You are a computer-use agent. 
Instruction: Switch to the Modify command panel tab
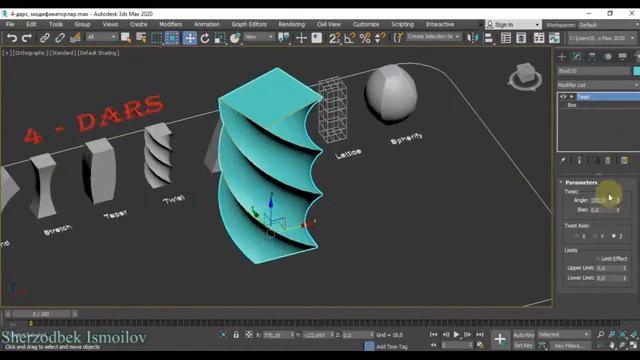pyautogui.click(x=577, y=57)
